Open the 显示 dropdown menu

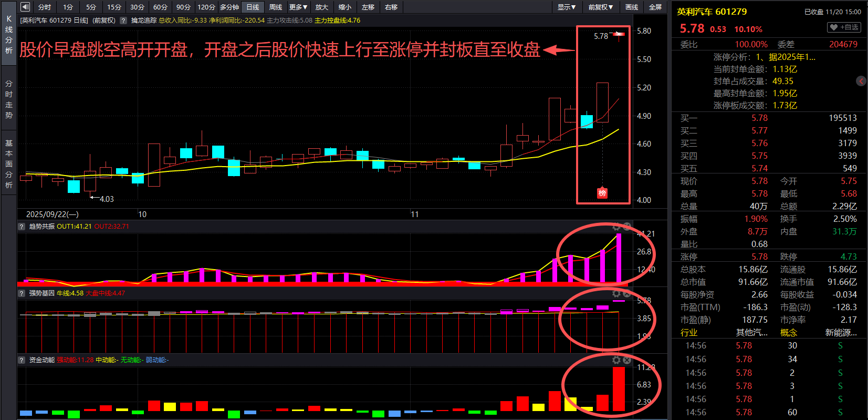click(x=567, y=7)
